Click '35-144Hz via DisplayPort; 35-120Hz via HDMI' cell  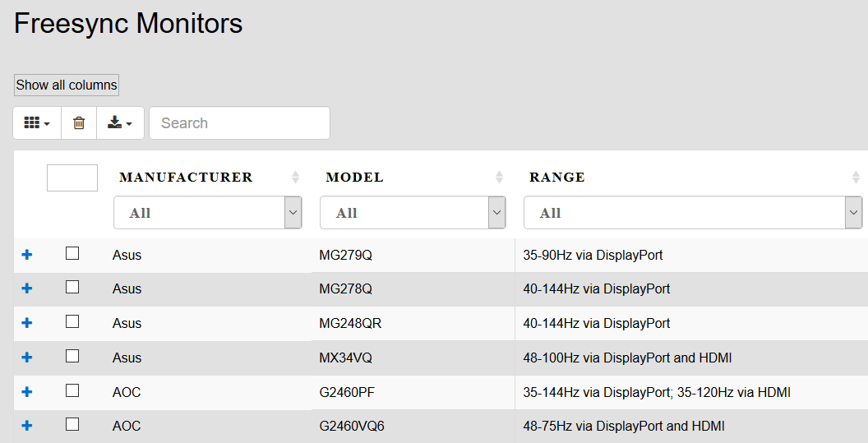click(657, 393)
